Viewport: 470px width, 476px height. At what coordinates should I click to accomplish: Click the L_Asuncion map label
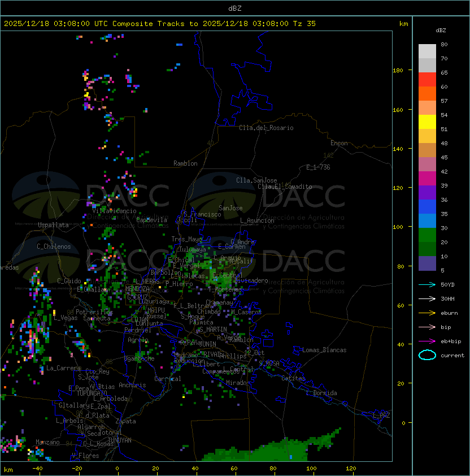point(257,220)
